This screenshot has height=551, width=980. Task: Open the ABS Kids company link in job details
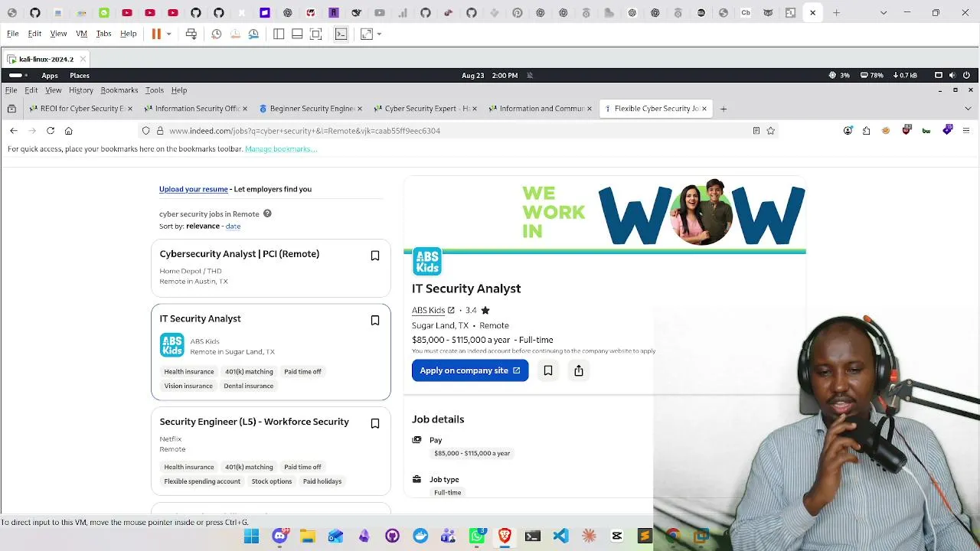[433, 310]
